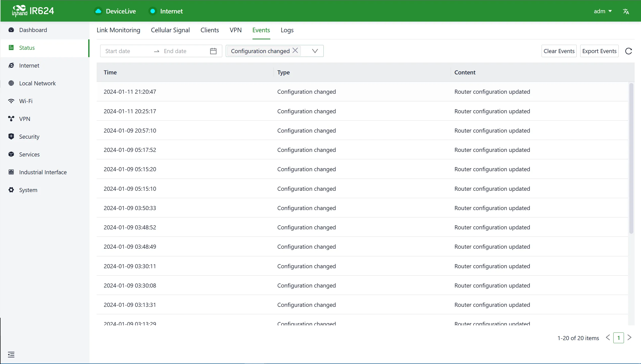
Task: Click the Clear Events button
Action: coord(559,51)
